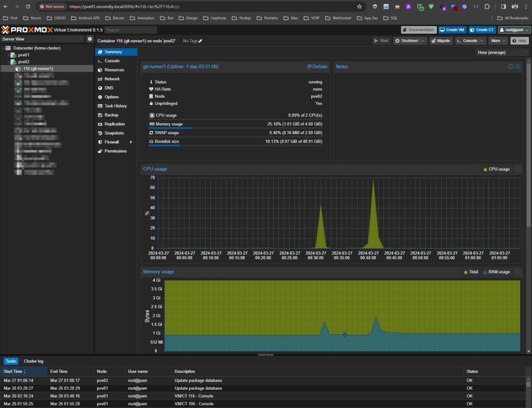The height and width of the screenshot is (408, 532).
Task: Collapse the Notes panel with circle arrow icon
Action: tap(511, 67)
